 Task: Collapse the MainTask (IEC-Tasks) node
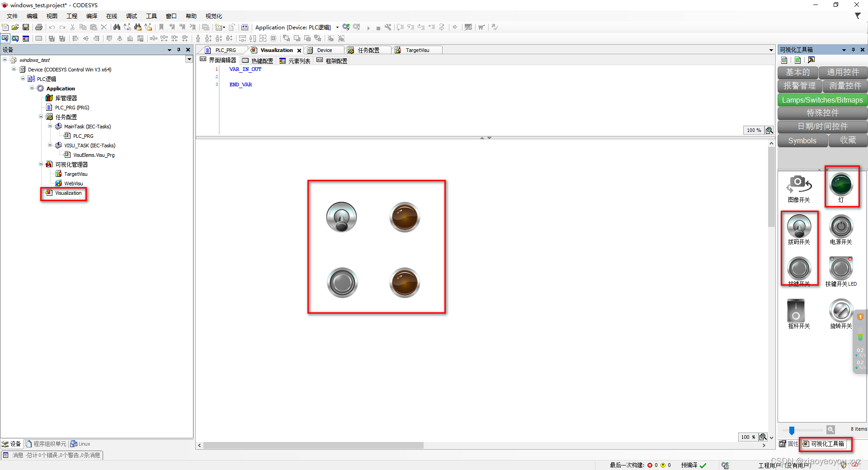(x=50, y=126)
